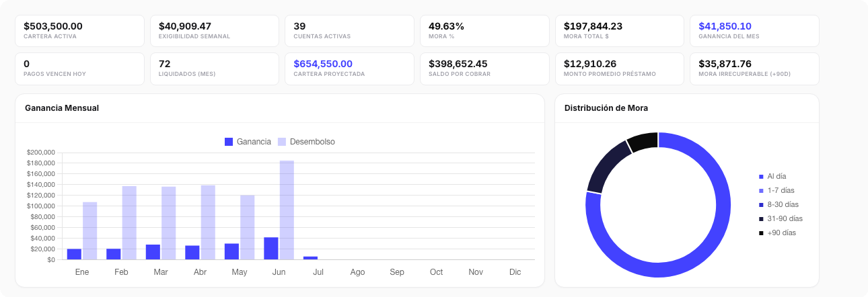Open the Exigibilidad Semanal card
The width and height of the screenshot is (868, 297).
tap(215, 31)
